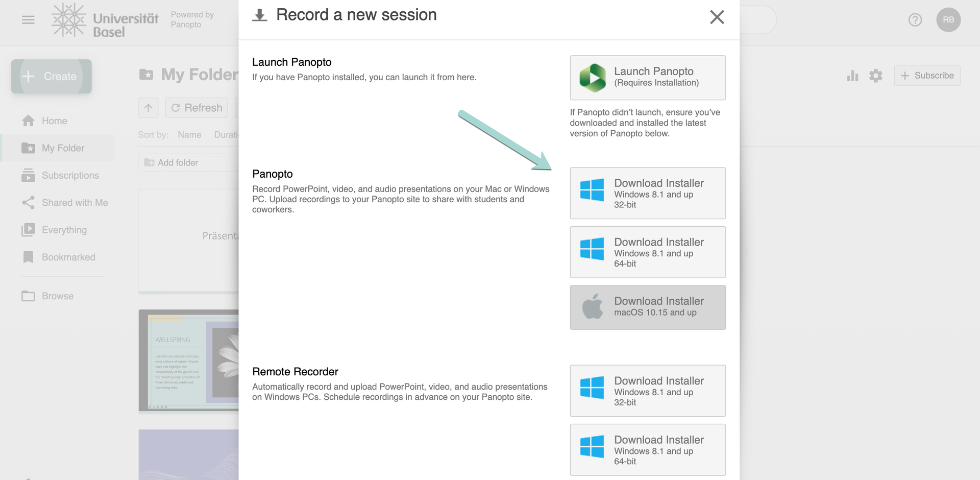Open Subscriptions in the sidebar
Image resolution: width=980 pixels, height=480 pixels.
point(70,176)
